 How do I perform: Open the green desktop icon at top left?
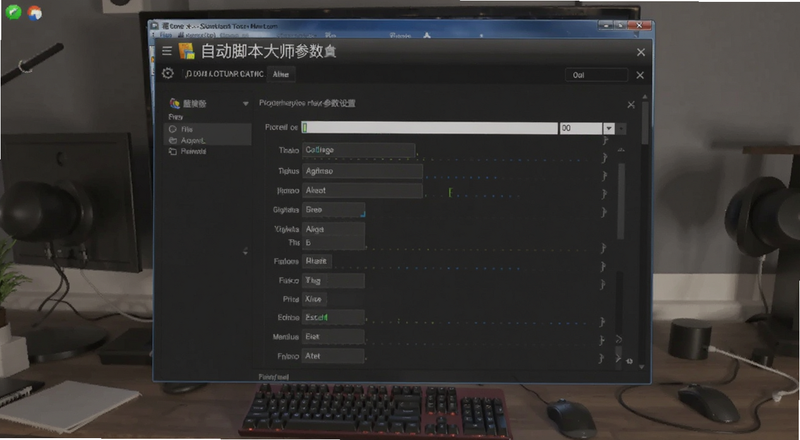pyautogui.click(x=13, y=12)
